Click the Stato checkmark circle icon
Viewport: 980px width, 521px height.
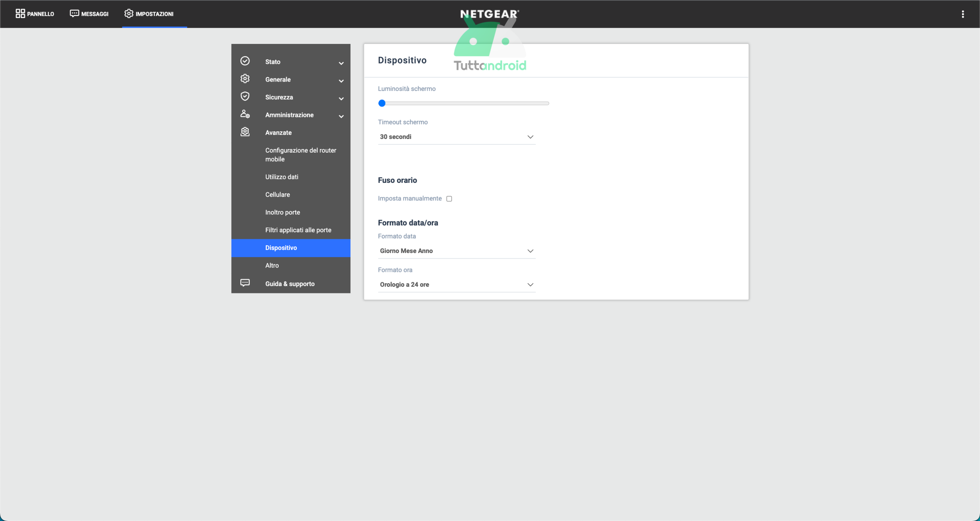pyautogui.click(x=245, y=61)
